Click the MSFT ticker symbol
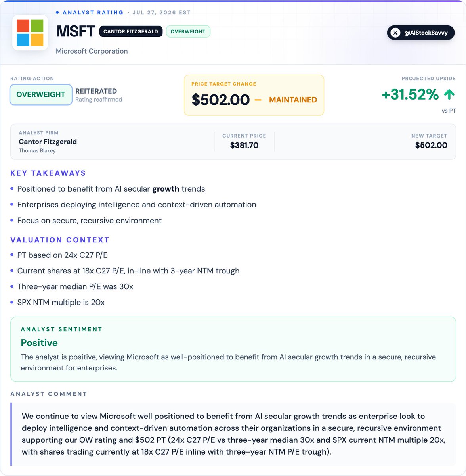 tap(76, 31)
